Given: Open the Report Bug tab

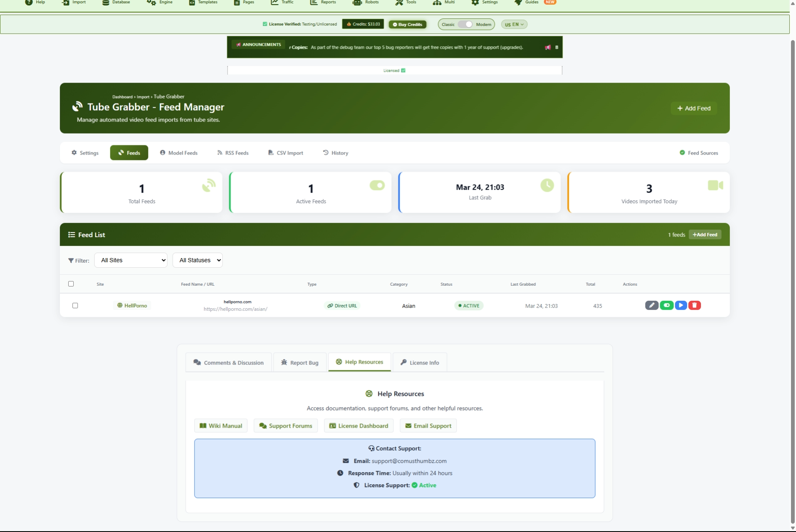Looking at the screenshot, I should tap(300, 363).
